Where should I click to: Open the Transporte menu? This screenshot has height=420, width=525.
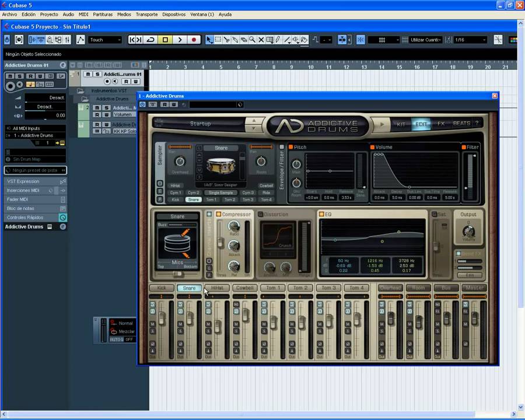pyautogui.click(x=146, y=15)
